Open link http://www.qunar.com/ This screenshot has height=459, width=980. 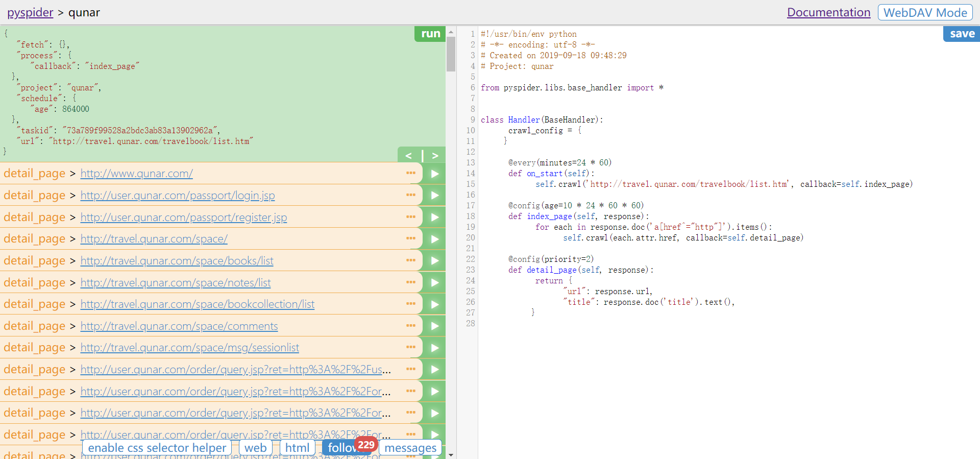[136, 174]
